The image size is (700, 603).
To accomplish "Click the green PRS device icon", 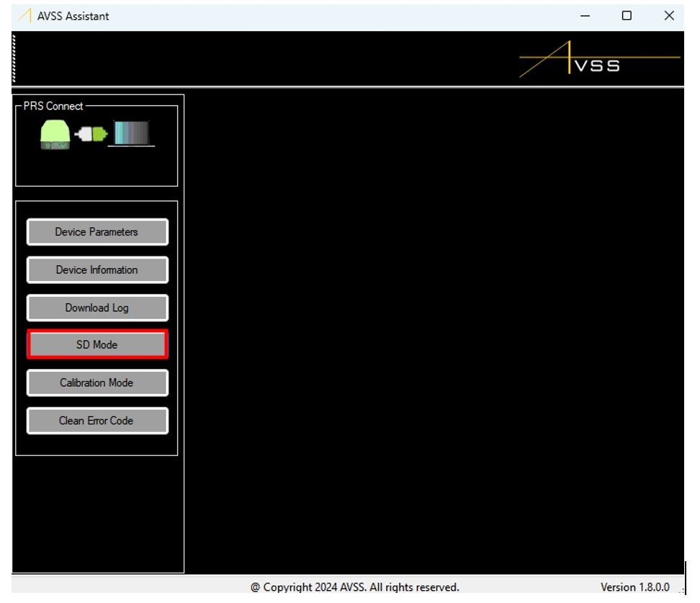I will point(55,135).
